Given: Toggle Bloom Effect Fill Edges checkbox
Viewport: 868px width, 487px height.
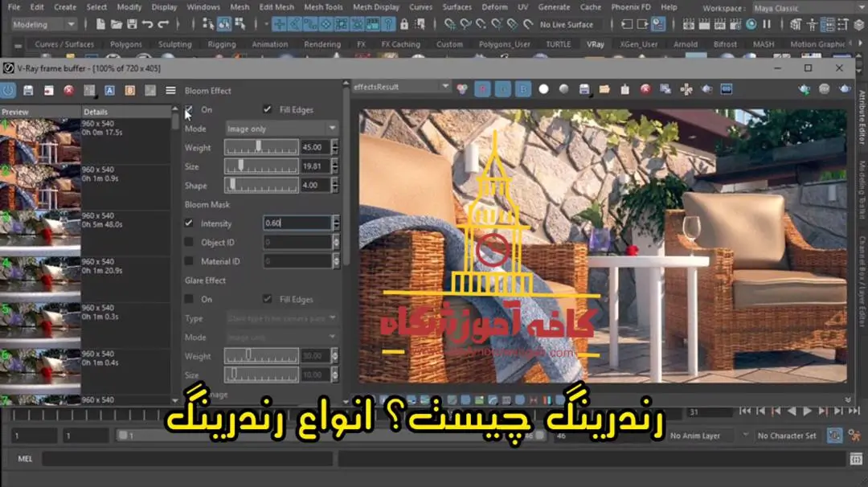Looking at the screenshot, I should pos(268,109).
